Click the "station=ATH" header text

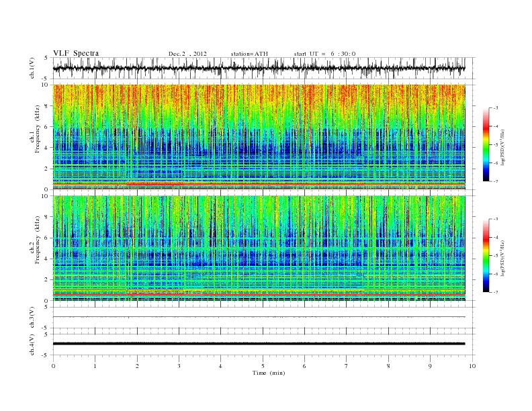coord(249,54)
